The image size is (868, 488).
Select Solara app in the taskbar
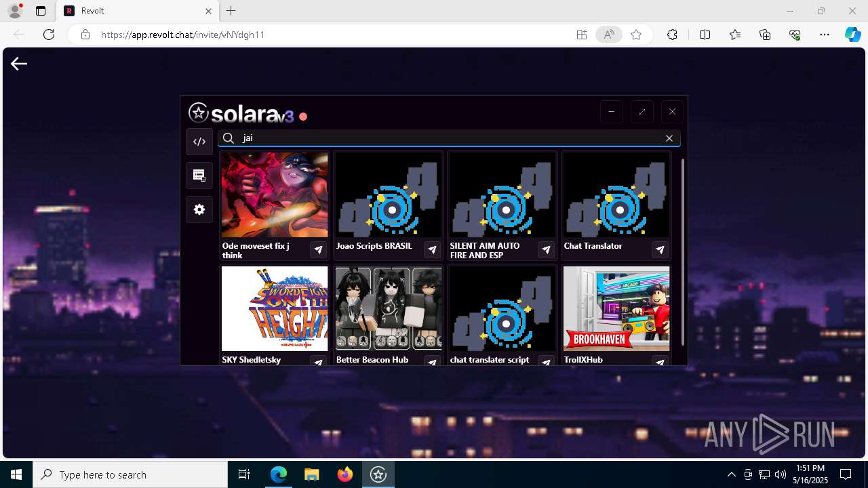[378, 474]
